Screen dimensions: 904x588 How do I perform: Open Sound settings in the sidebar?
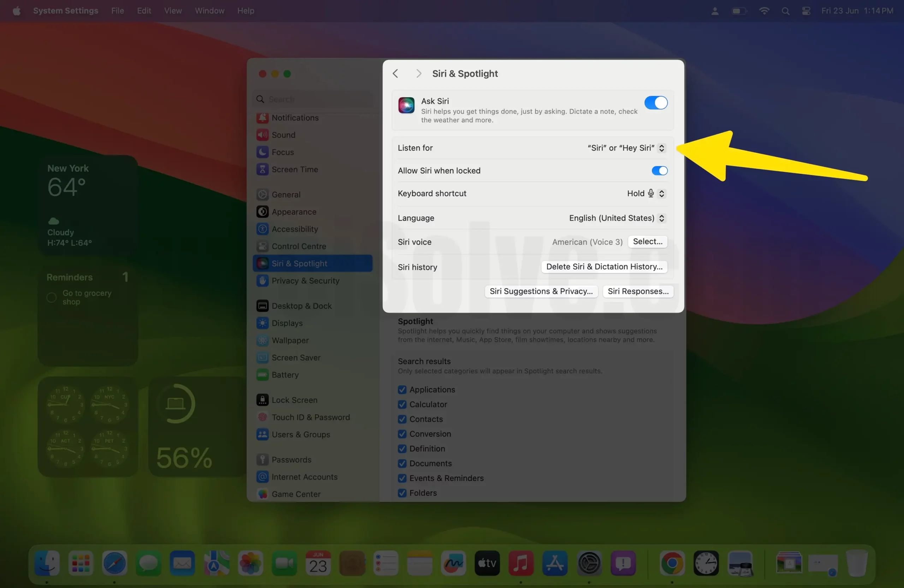[312, 135]
